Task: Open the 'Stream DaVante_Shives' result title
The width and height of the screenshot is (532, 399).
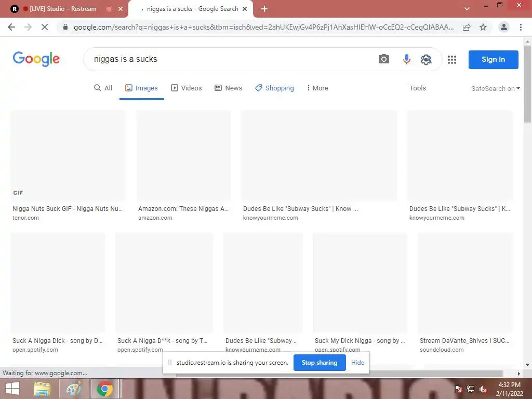Action: pos(464,341)
